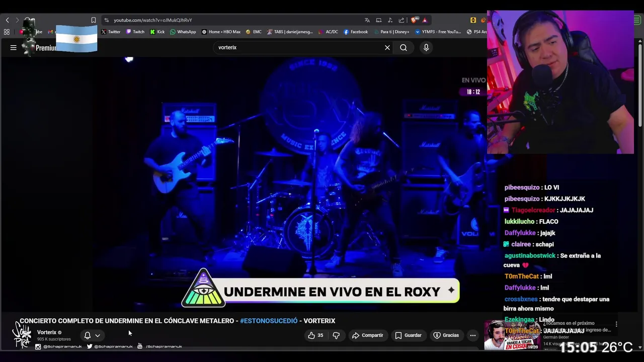The height and width of the screenshot is (362, 644).
Task: Click the Brave Rewards triangle icon
Action: click(x=425, y=20)
